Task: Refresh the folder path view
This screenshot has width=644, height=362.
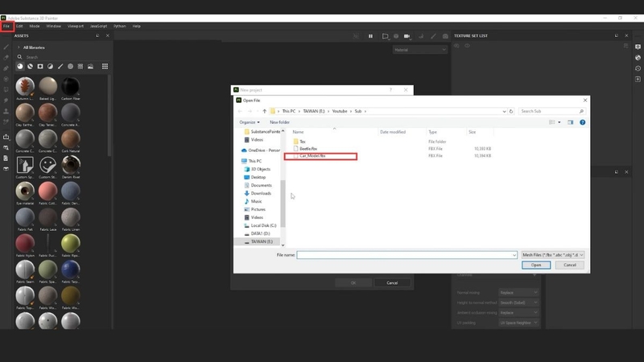Action: click(511, 111)
